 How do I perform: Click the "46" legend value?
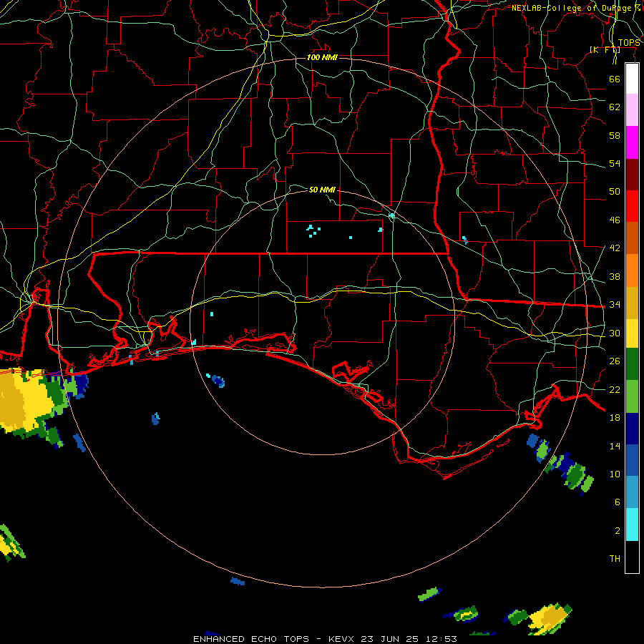pos(615,220)
